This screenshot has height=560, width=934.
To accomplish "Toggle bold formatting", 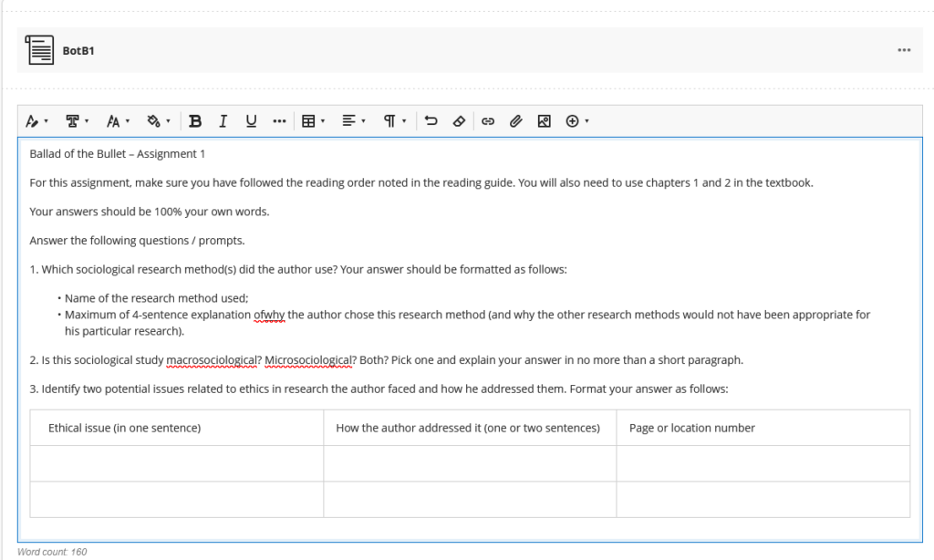I will (195, 121).
